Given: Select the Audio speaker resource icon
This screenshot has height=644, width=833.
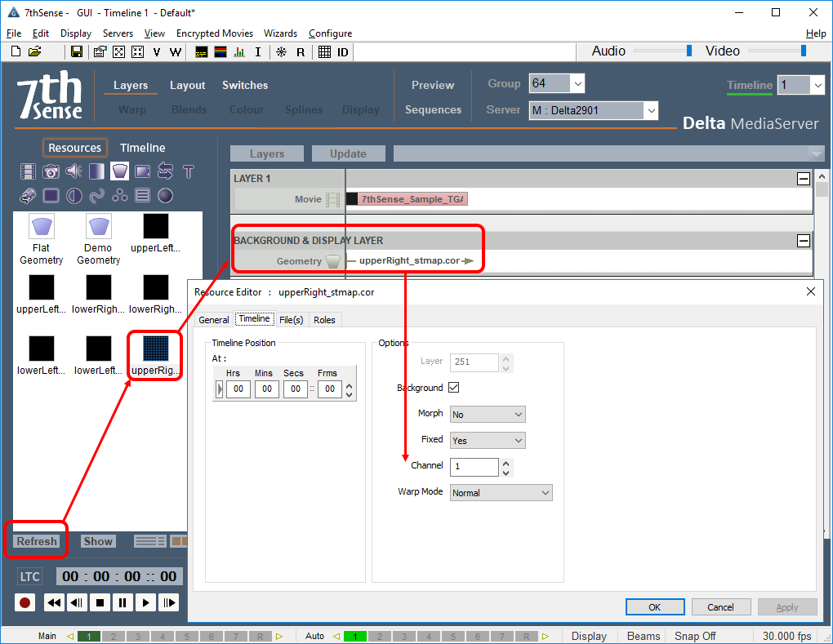Looking at the screenshot, I should (73, 171).
